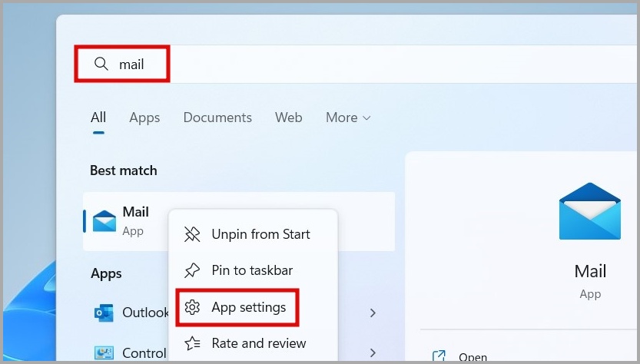
Task: Click the star icon beside Rate and review
Action: (x=192, y=343)
